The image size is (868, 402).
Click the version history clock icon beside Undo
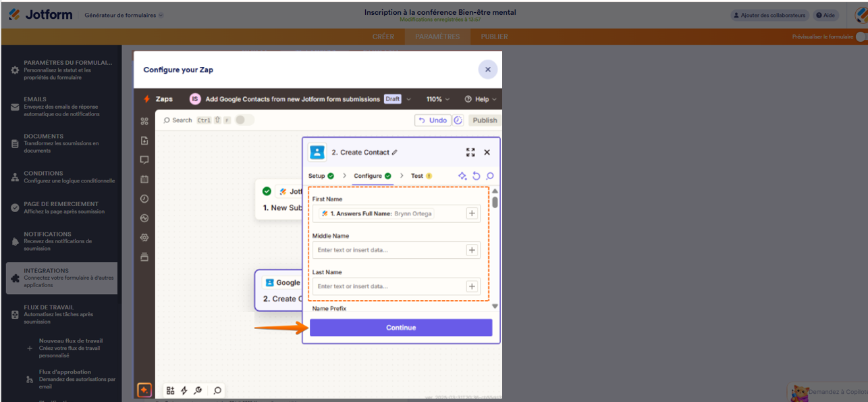click(458, 120)
